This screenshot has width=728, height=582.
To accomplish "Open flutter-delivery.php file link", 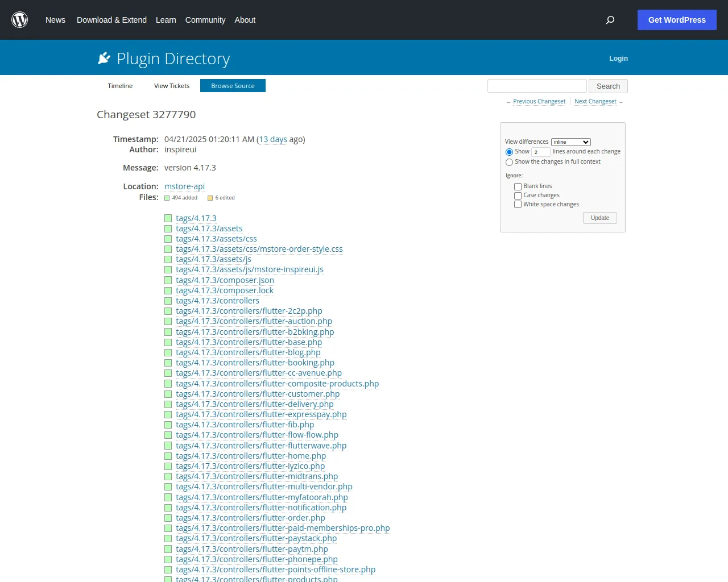I will tap(255, 404).
